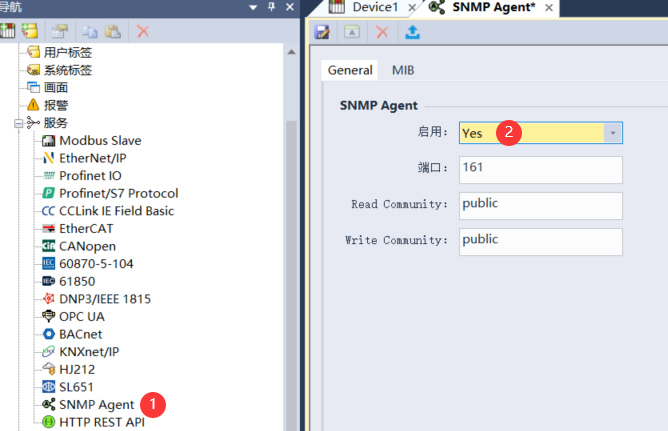Click the navigation tree vertical scrollbar

click(291, 276)
